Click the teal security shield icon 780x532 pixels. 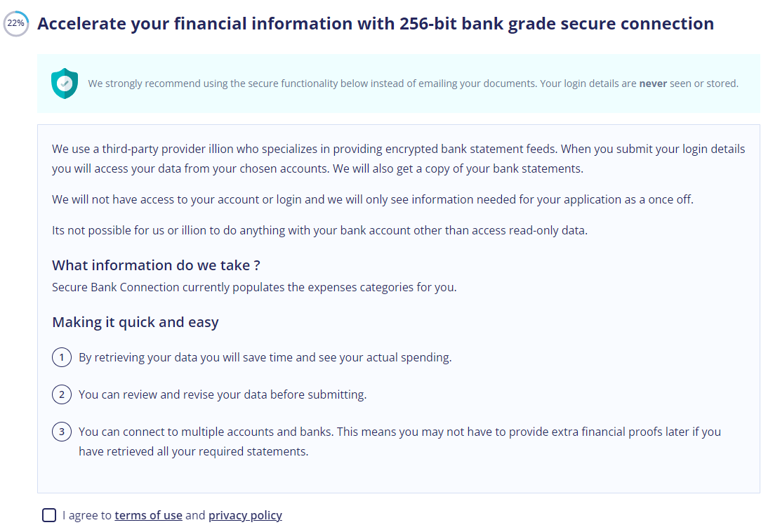tap(65, 84)
